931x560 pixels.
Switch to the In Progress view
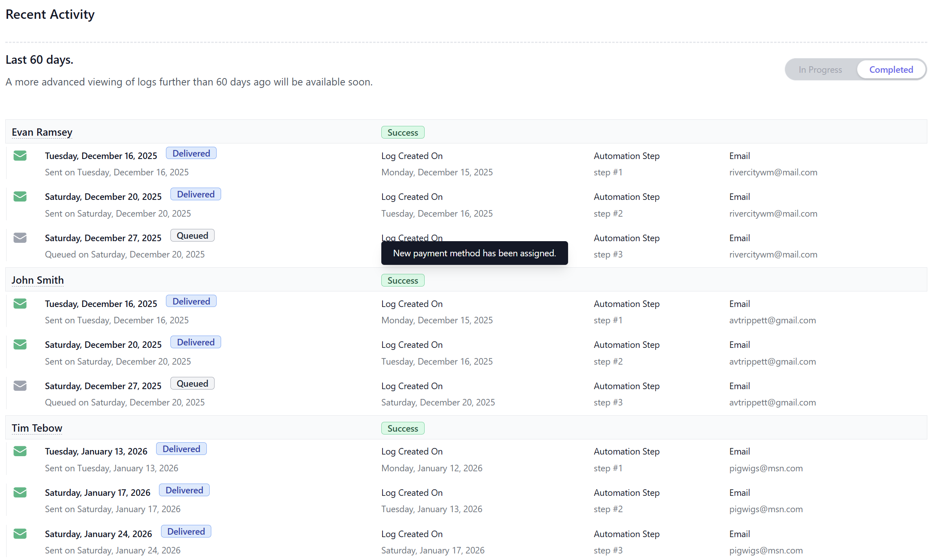(820, 69)
